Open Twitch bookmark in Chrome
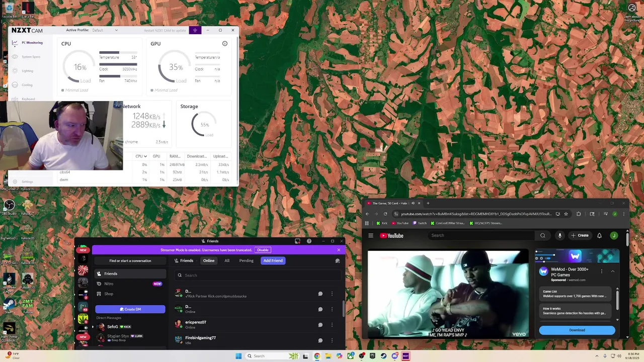 click(x=420, y=223)
